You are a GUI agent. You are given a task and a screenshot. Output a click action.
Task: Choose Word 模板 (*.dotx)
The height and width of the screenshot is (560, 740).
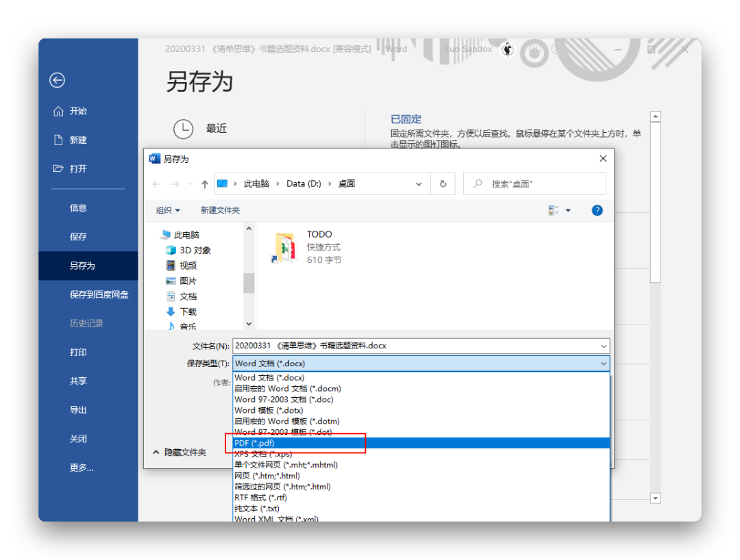pyautogui.click(x=421, y=411)
